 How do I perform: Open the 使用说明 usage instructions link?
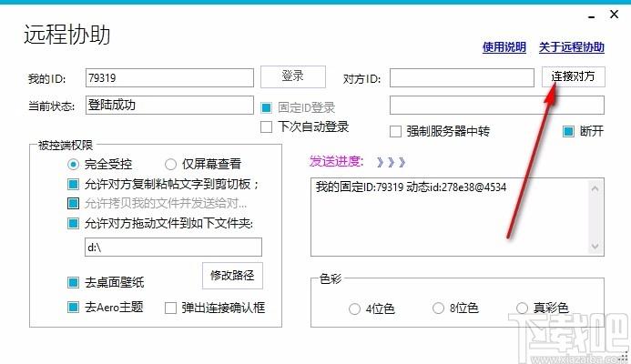(504, 47)
